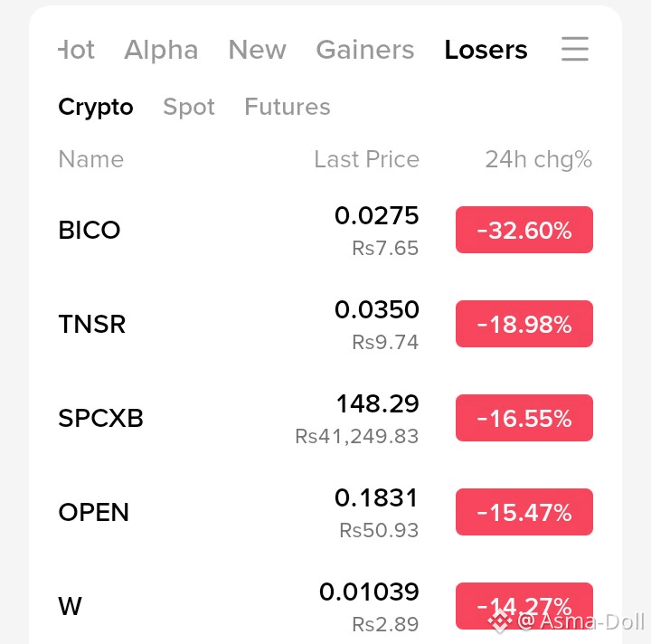The width and height of the screenshot is (651, 644).
Task: Choose the Spot sub-tab
Action: click(x=189, y=107)
